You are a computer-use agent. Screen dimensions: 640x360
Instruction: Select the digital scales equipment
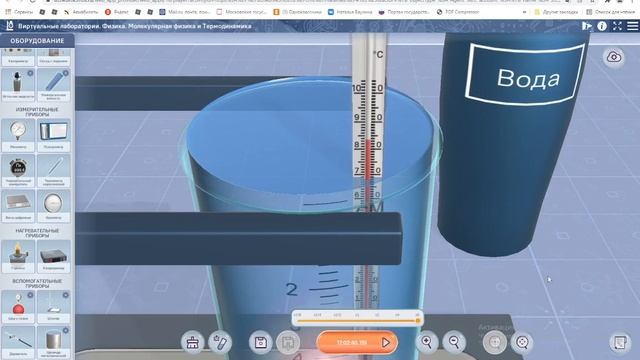click(18, 206)
